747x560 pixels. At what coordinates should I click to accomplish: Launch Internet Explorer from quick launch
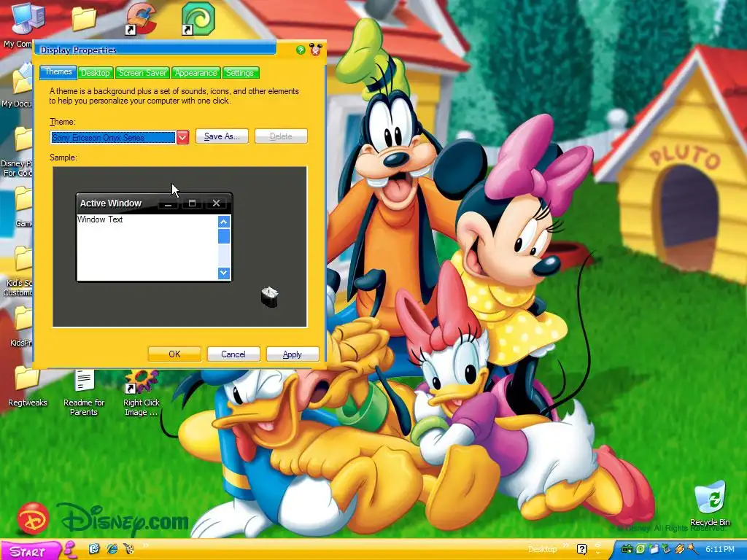point(112,549)
